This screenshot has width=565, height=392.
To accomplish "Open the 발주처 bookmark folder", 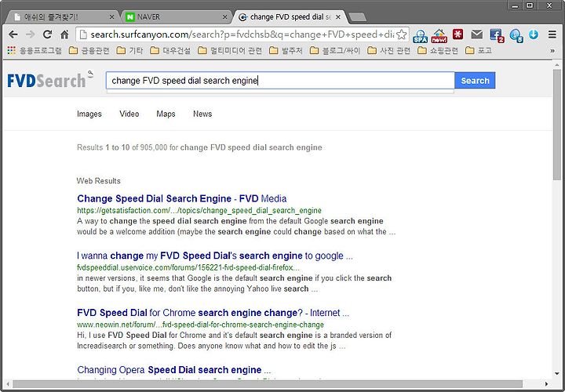I will [286, 51].
